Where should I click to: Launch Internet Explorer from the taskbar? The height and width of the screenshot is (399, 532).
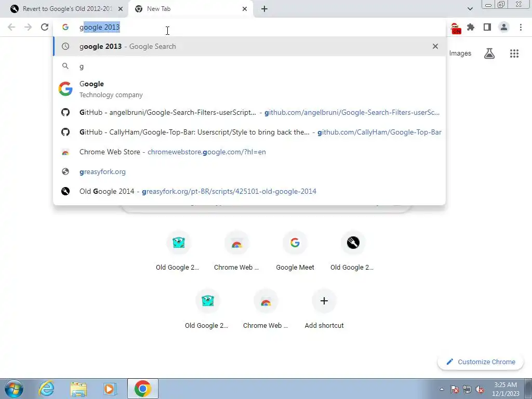click(46, 389)
